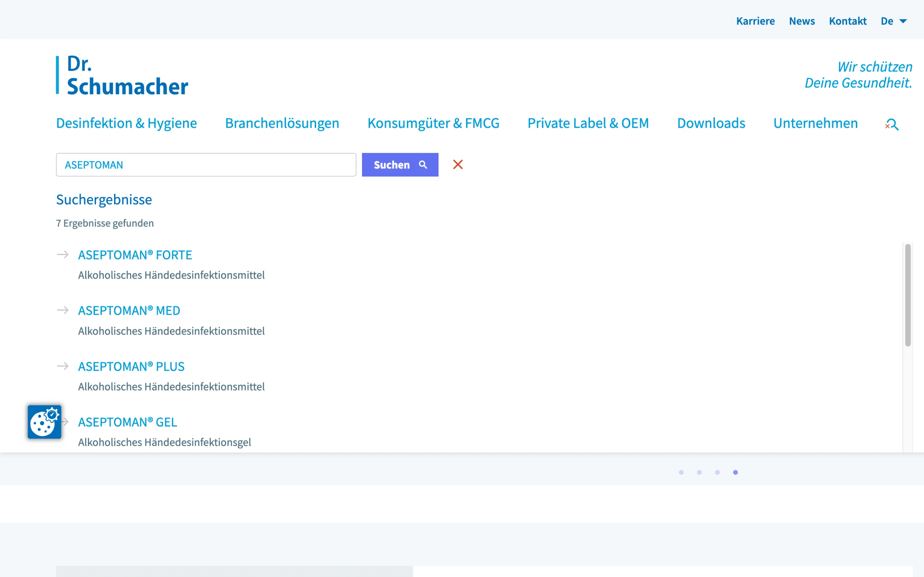
Task: Click the arrow icon beside ASEPTOMAN FORTE
Action: (x=62, y=254)
